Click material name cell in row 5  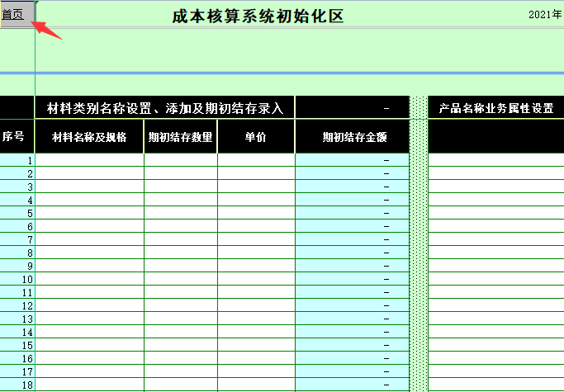coord(89,213)
